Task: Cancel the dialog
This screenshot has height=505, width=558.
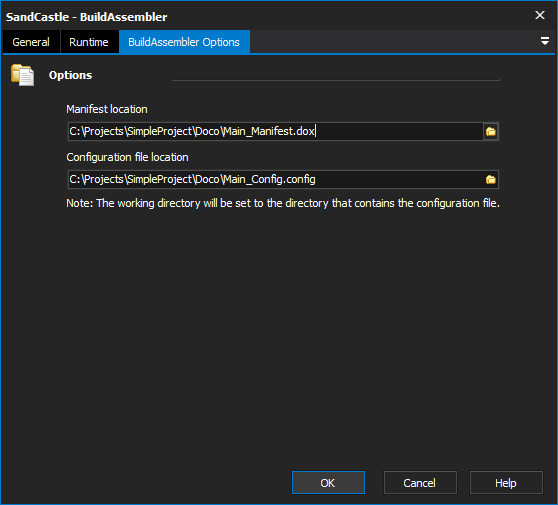Action: (420, 483)
